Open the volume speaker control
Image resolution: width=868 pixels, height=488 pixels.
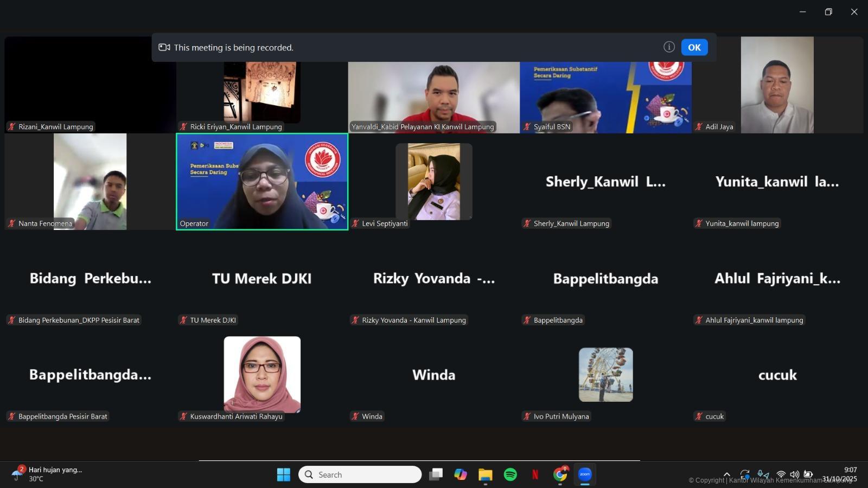coord(794,474)
